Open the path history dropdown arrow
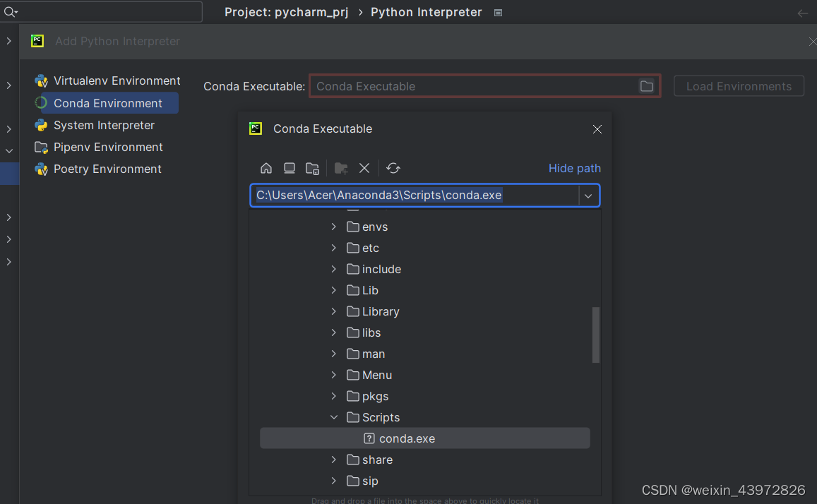Image resolution: width=817 pixels, height=504 pixels. [x=588, y=196]
